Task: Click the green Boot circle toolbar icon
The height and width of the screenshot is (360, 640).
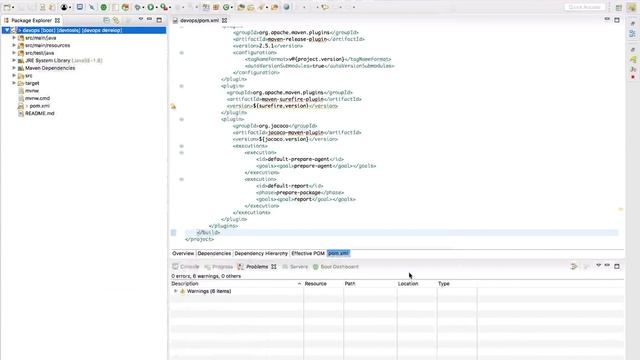Action: pos(104,7)
